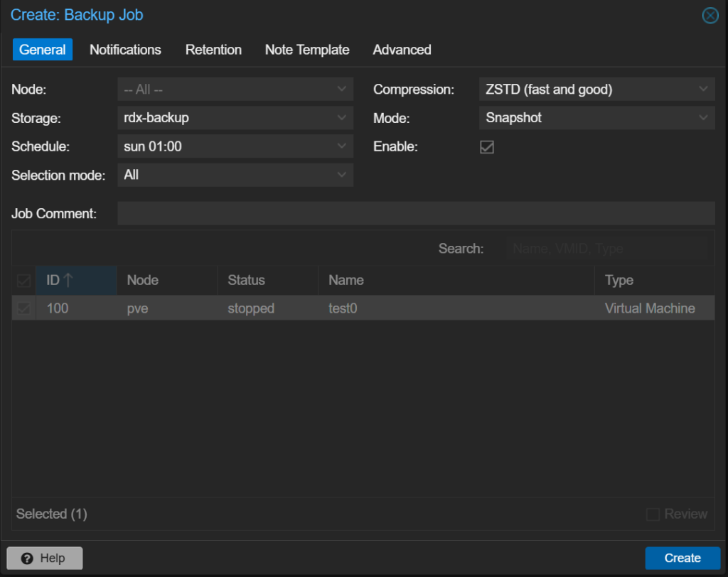This screenshot has height=577, width=728.
Task: Expand the Node dropdown
Action: (x=341, y=89)
